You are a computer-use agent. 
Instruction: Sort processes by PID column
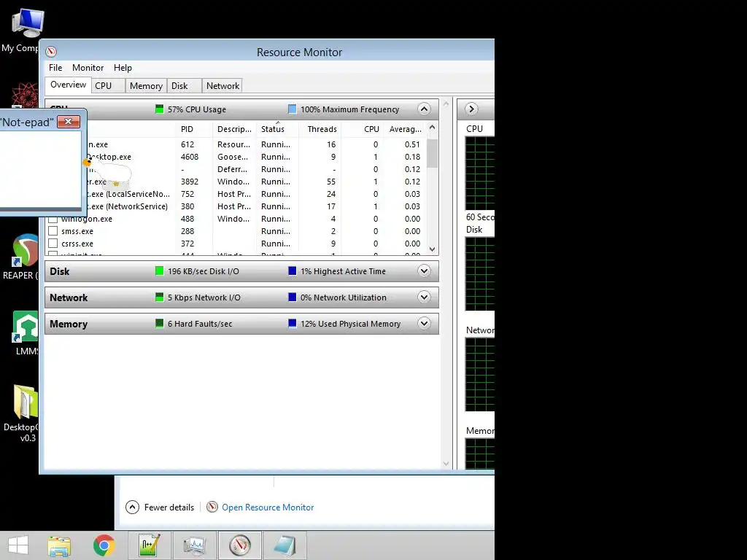click(x=194, y=129)
